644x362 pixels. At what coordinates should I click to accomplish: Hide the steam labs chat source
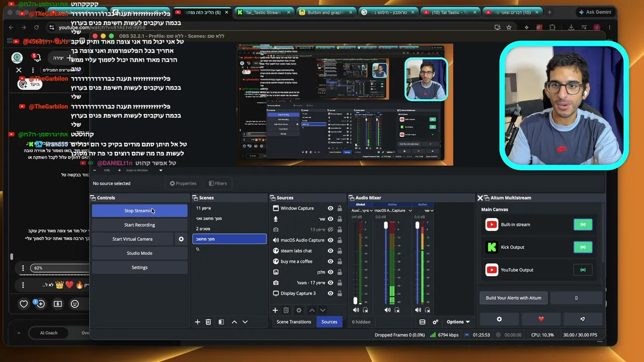[331, 251]
